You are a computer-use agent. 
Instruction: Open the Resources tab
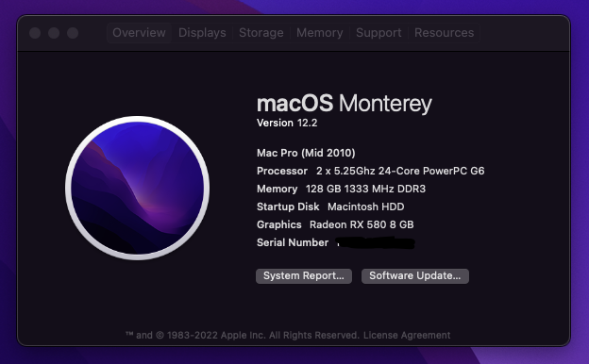coord(444,33)
